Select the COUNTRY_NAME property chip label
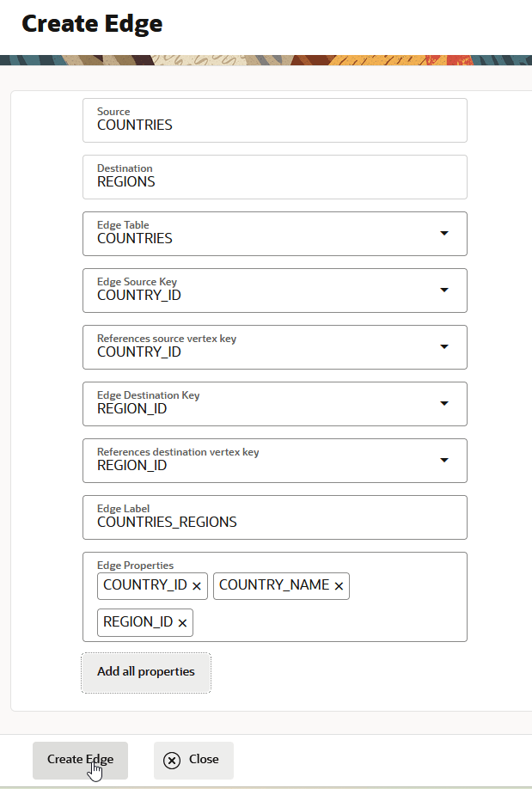Viewport: 532px width, 789px height. pyautogui.click(x=274, y=585)
